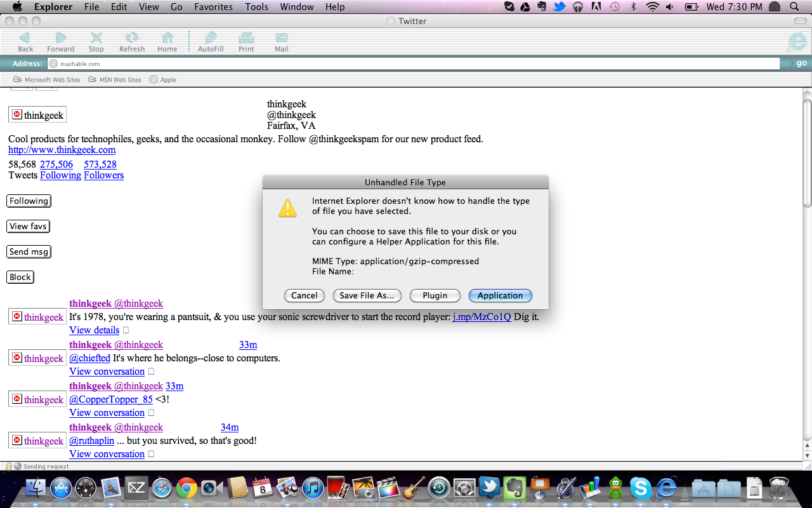Print the page using Print icon

[246, 38]
